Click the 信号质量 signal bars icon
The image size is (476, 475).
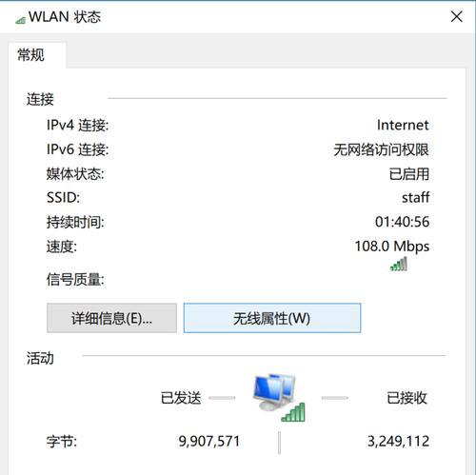click(x=399, y=264)
